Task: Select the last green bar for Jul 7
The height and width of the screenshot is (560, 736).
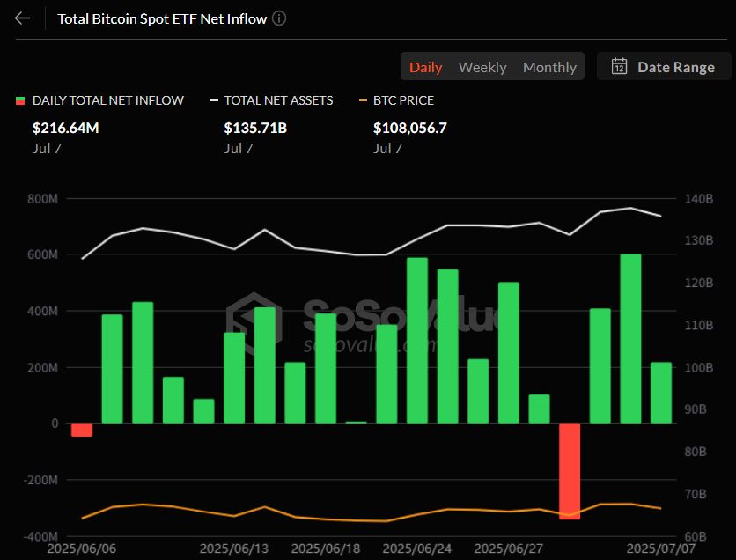Action: pyautogui.click(x=661, y=393)
